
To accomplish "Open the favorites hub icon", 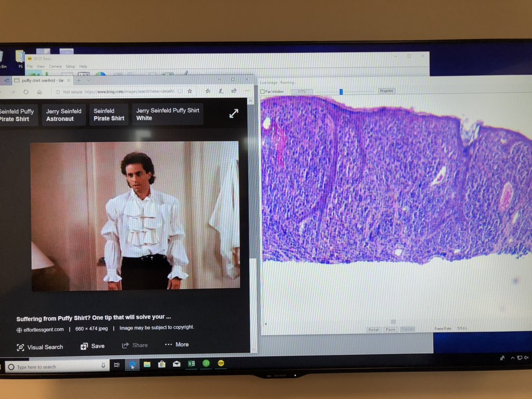I will (208, 91).
